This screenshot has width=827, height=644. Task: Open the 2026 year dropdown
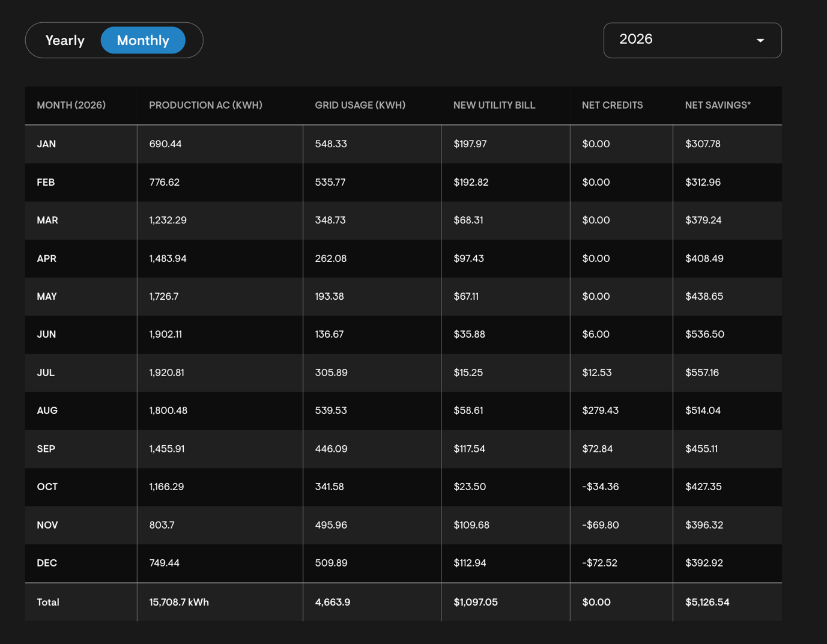click(x=692, y=40)
